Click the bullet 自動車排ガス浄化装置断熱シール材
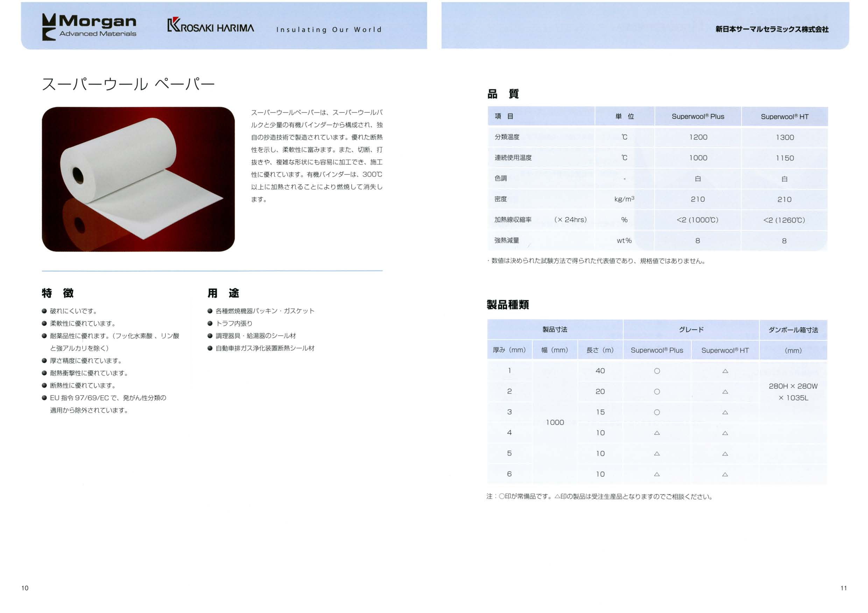This screenshot has height=613, width=868. 261,348
